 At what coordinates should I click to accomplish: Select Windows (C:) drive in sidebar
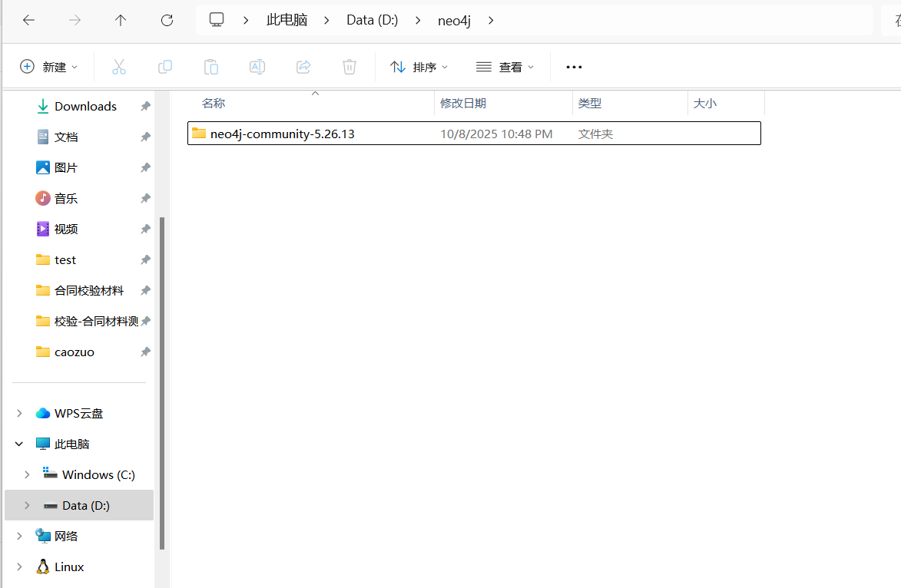(98, 475)
